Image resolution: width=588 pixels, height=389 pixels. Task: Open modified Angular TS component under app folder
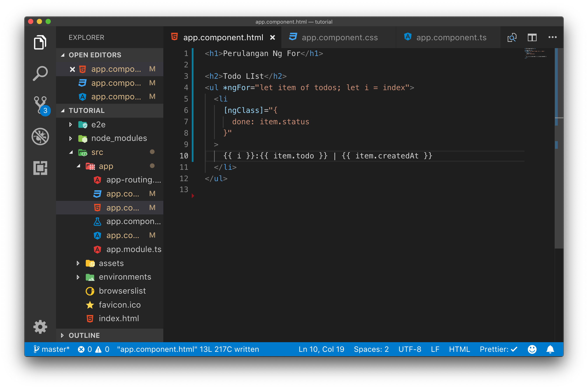coord(110,235)
